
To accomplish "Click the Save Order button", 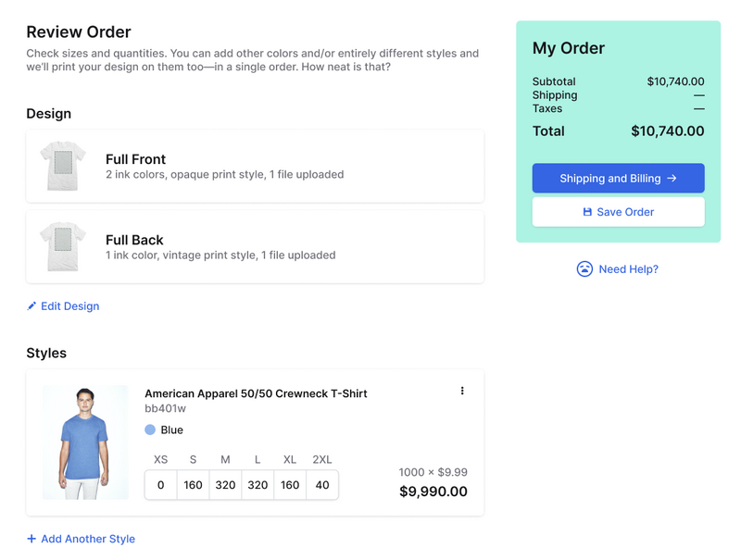I will point(618,212).
